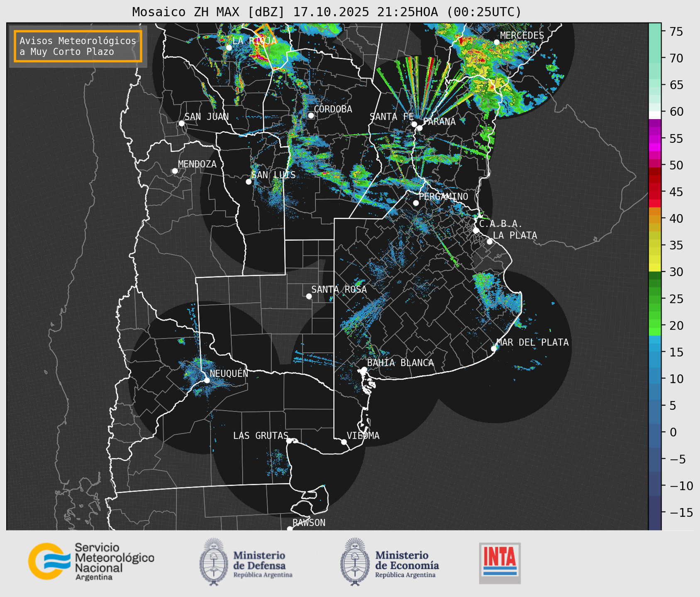Click the MAR DEL PLATA marker dot

(494, 348)
